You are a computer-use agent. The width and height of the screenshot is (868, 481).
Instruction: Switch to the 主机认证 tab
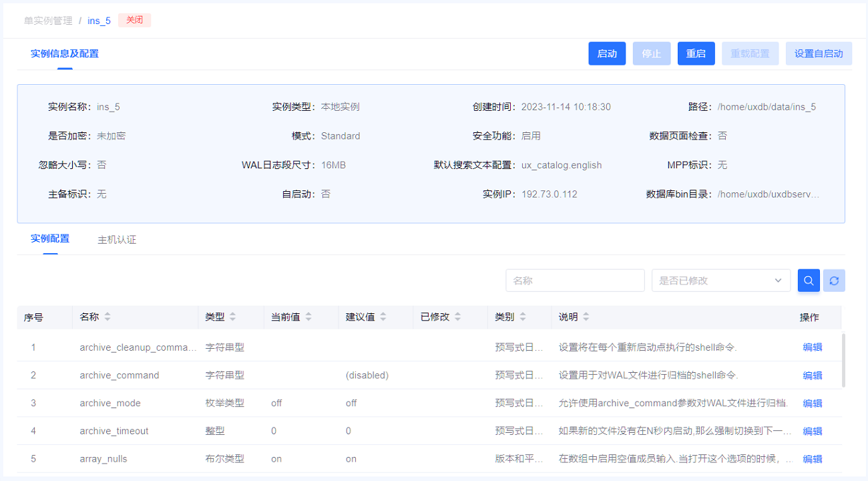point(117,239)
